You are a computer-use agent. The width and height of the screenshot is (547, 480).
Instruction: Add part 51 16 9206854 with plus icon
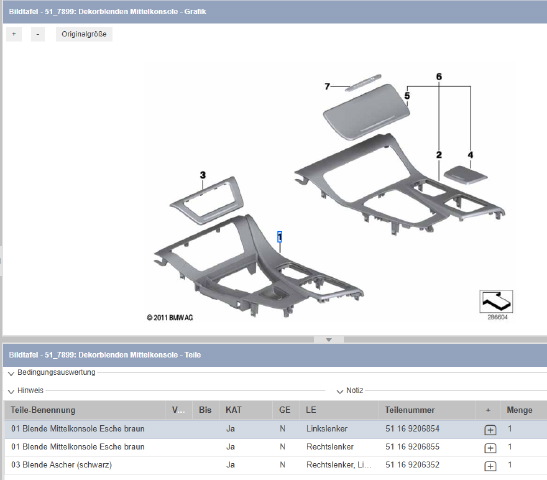point(490,429)
